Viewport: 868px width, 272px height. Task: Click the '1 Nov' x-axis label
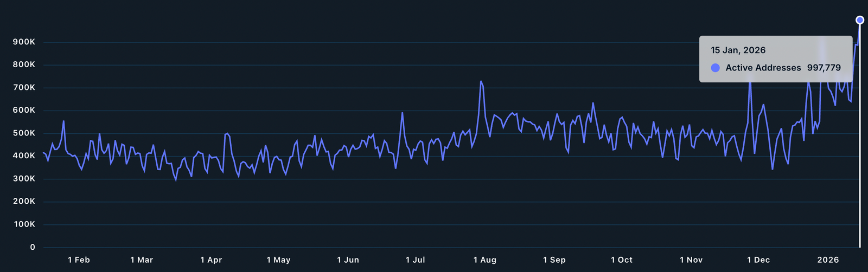tap(691, 260)
